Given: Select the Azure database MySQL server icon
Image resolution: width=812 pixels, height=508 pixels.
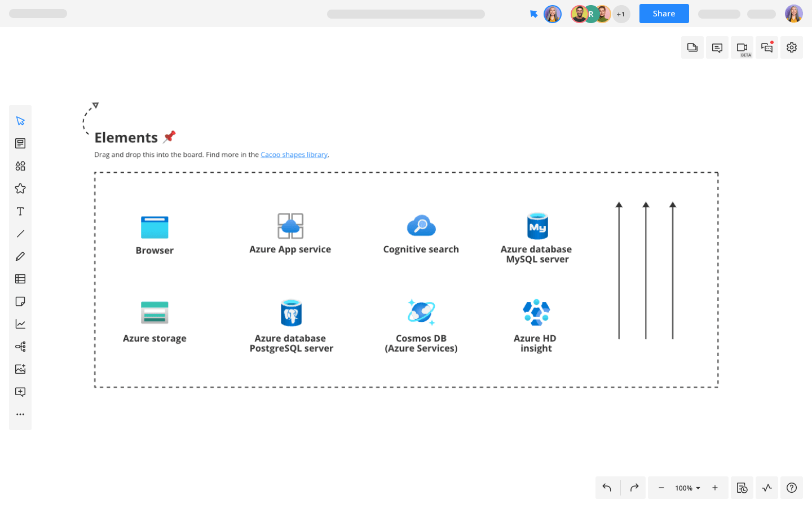Looking at the screenshot, I should (x=537, y=226).
